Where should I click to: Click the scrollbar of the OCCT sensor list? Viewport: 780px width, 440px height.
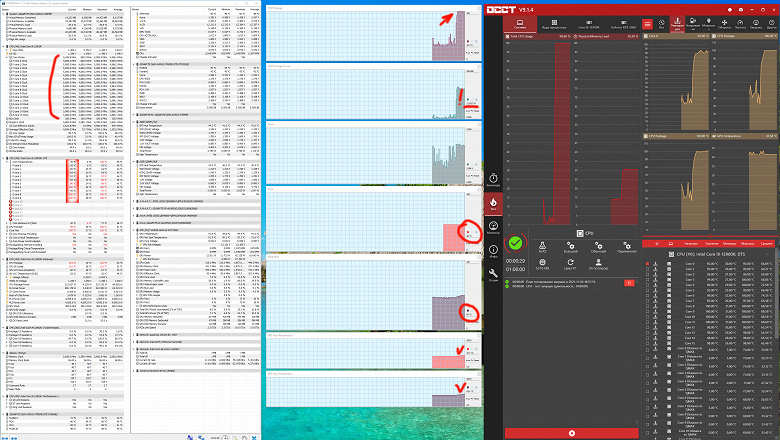tap(777, 298)
